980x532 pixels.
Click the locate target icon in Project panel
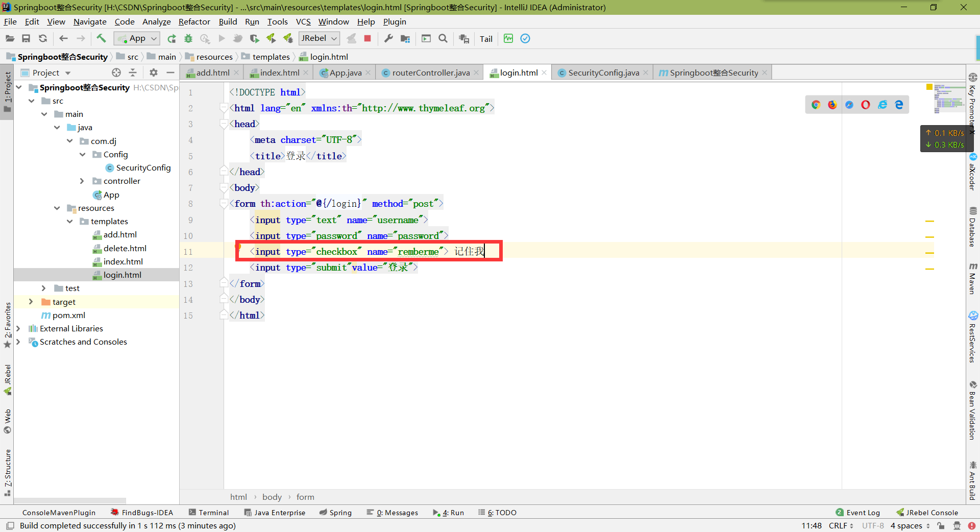[x=116, y=72]
